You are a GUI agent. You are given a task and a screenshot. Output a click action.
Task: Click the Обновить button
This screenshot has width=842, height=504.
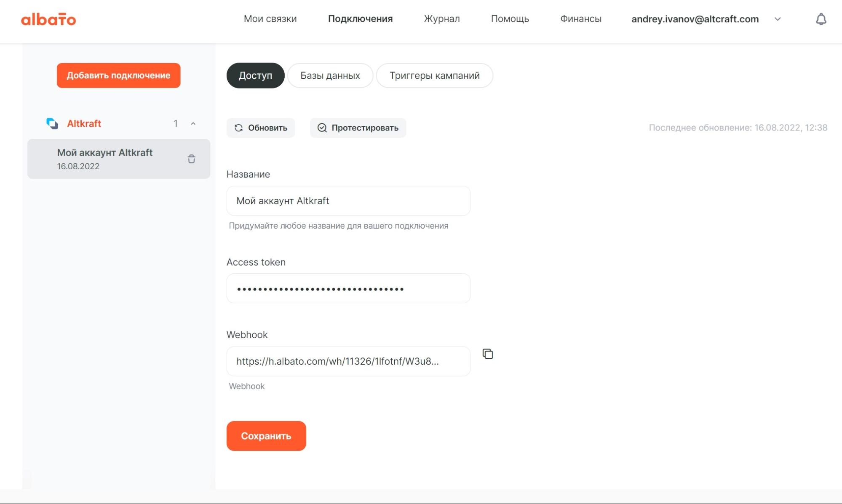(x=261, y=128)
